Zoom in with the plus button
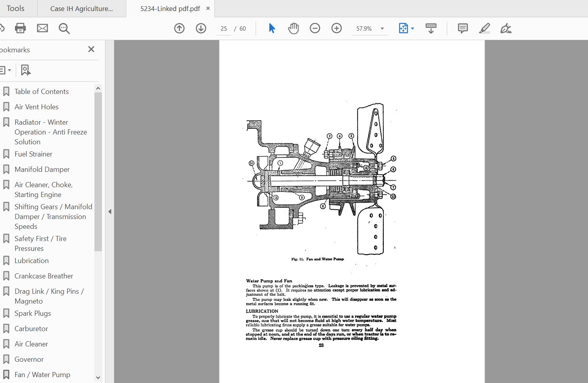This screenshot has height=383, width=588. click(337, 28)
